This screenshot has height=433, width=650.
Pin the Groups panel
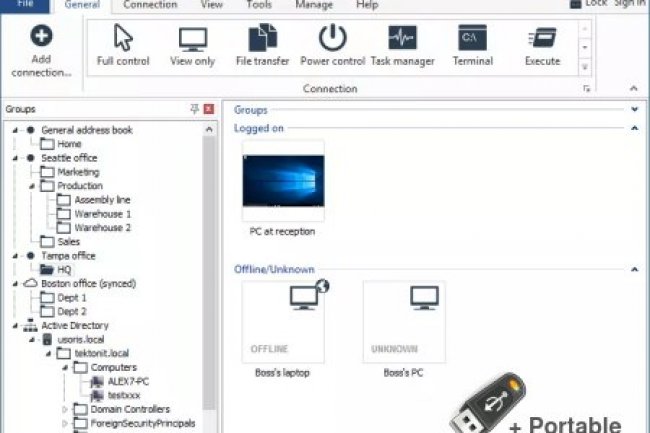(x=194, y=108)
